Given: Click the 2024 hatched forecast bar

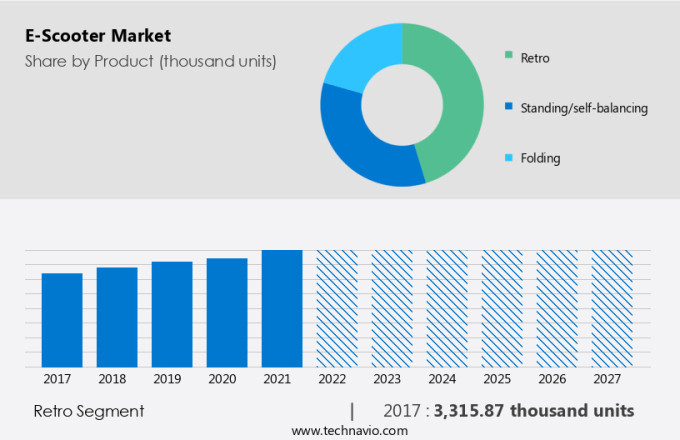Looking at the screenshot, I should pos(447,309).
